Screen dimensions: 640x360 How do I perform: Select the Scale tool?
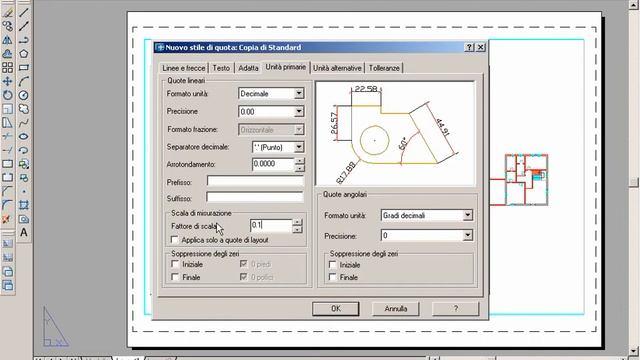(7, 109)
